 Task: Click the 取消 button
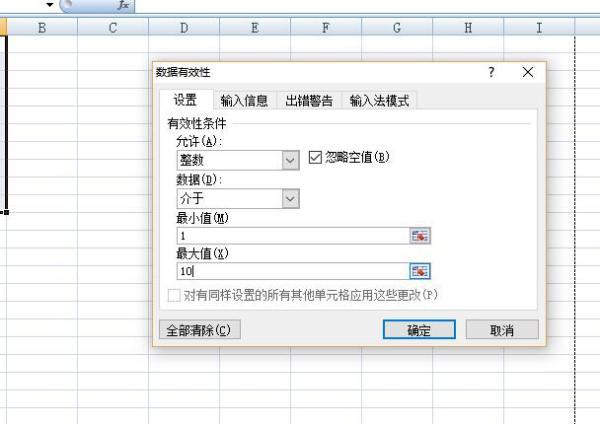(502, 330)
